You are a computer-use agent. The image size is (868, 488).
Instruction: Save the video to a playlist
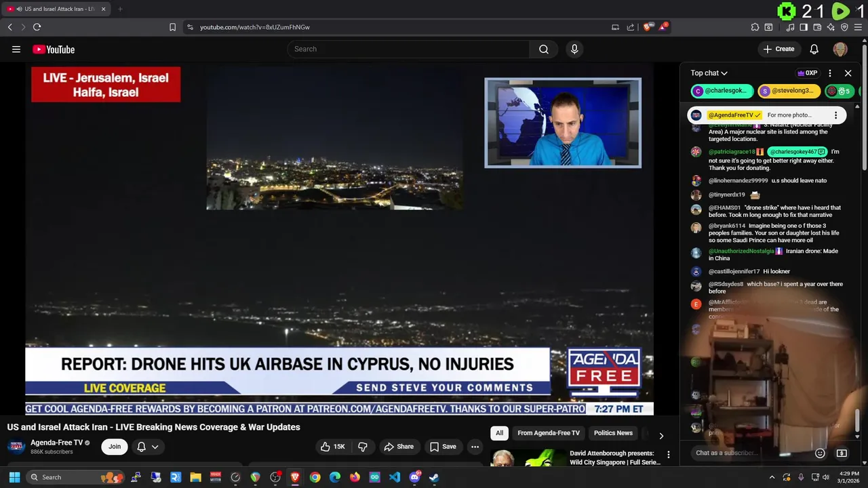coord(443,447)
